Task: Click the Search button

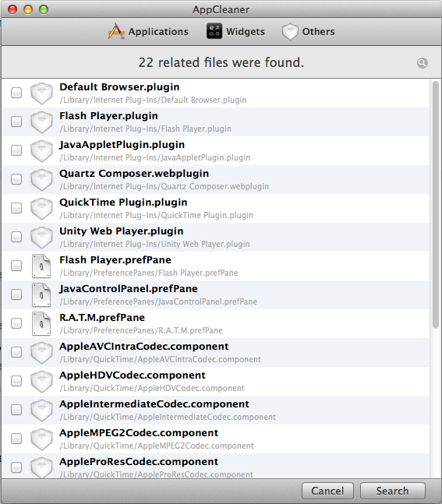Action: pos(392,491)
